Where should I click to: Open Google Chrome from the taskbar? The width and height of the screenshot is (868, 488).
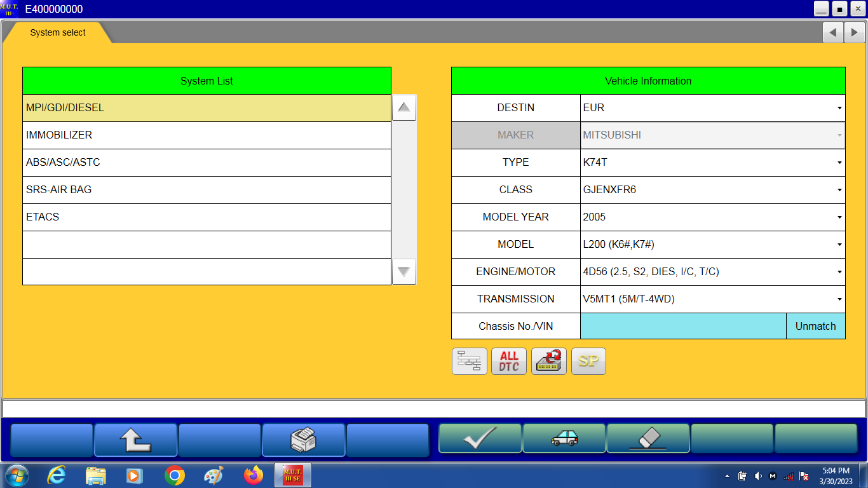coord(174,475)
